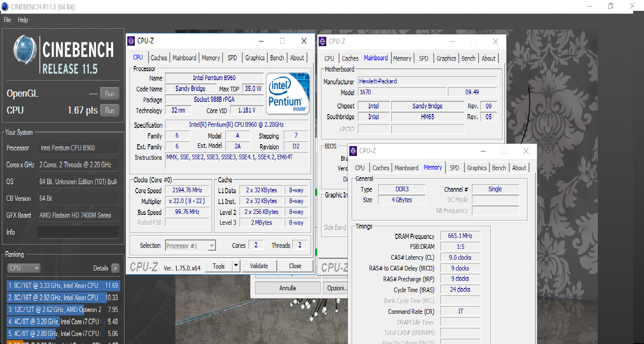Image resolution: width=644 pixels, height=344 pixels.
Task: Click the Close button in first CPU-Z window
Action: click(296, 266)
